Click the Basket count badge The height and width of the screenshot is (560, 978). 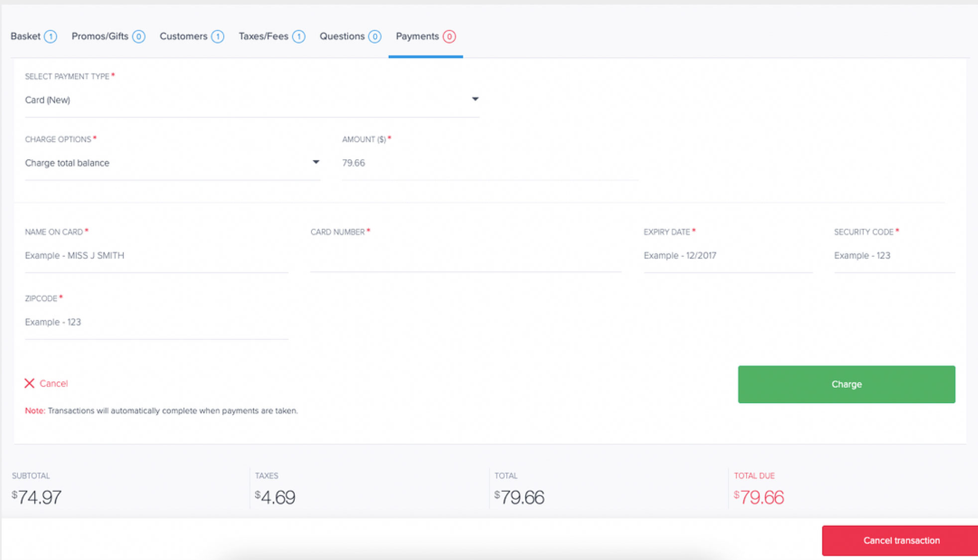point(50,36)
